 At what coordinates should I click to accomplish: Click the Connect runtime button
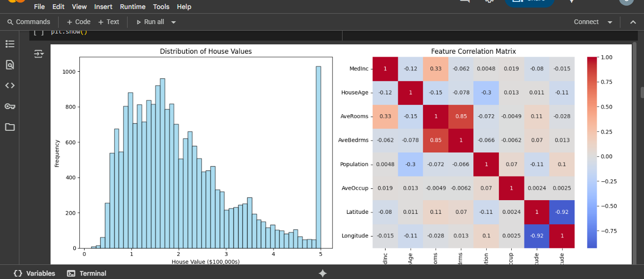[586, 22]
